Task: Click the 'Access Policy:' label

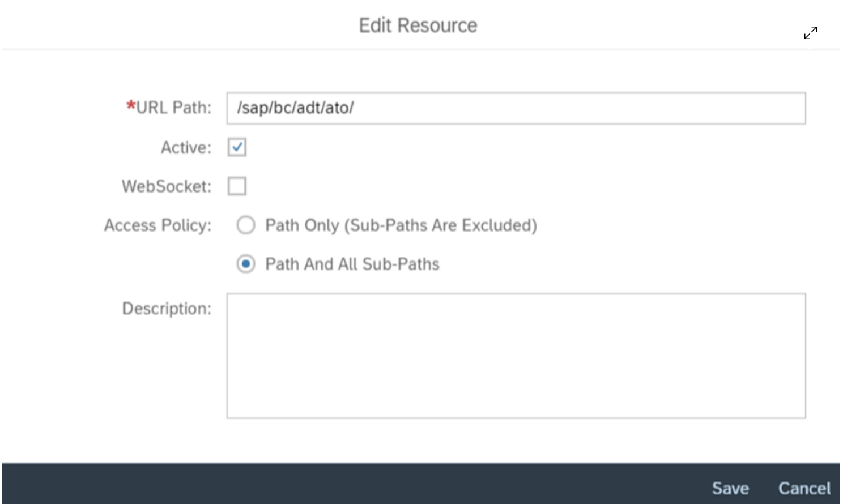Action: tap(157, 225)
